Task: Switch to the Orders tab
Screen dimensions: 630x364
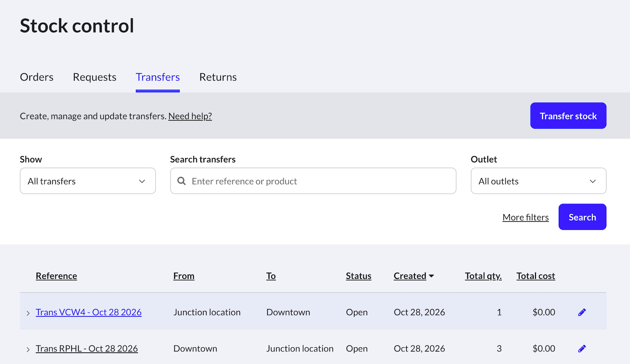Action: click(37, 77)
